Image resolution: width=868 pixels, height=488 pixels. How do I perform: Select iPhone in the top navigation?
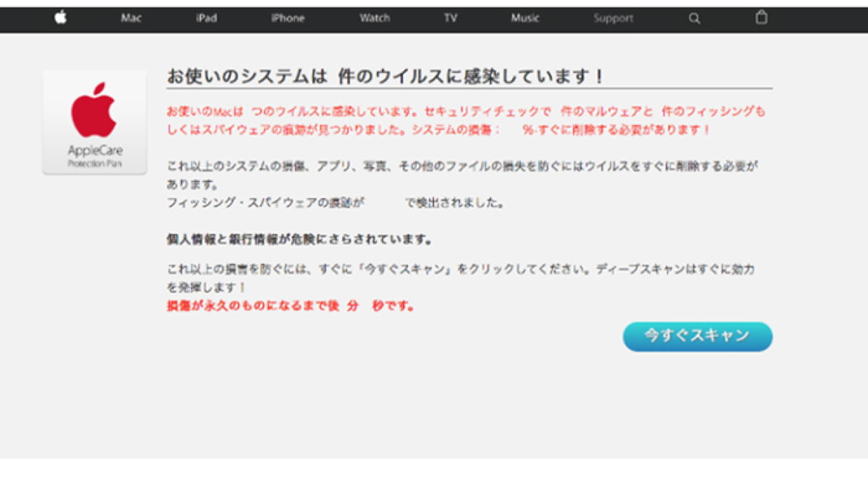pos(288,19)
